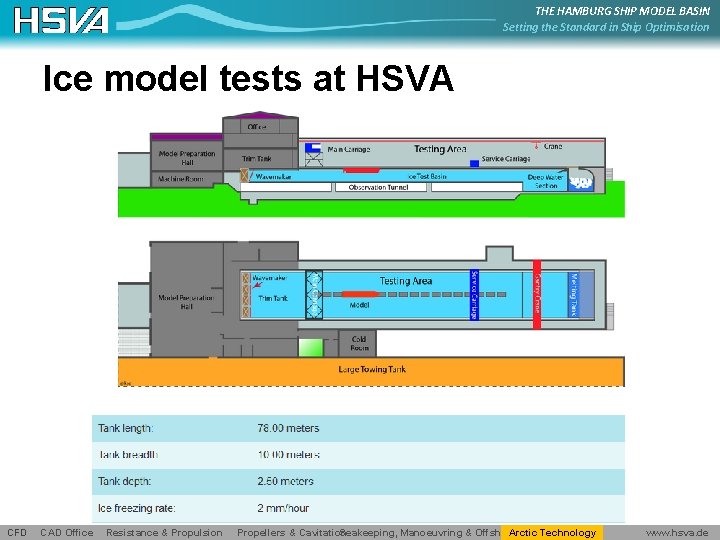Click the orange 'Large Towing Tank' bar
Screen dimensions: 720x540
pyautogui.click(x=371, y=371)
